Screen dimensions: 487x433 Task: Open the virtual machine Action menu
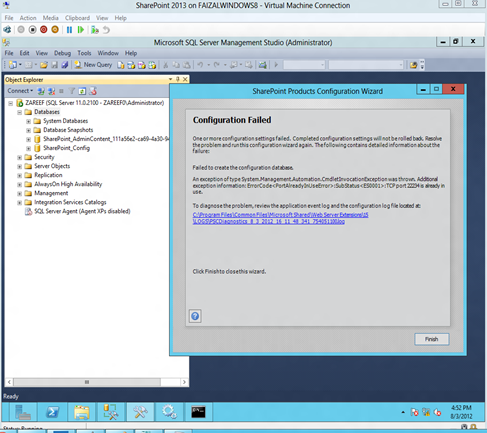(x=28, y=18)
